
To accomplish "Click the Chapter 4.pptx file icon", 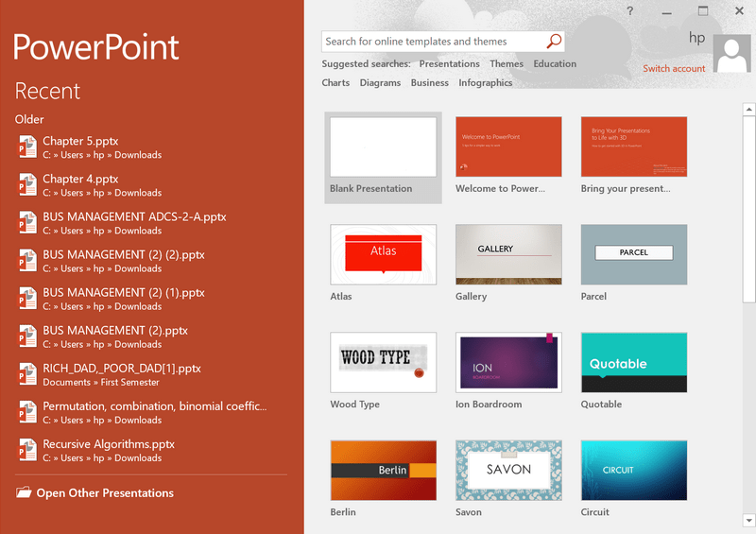I will (x=27, y=184).
